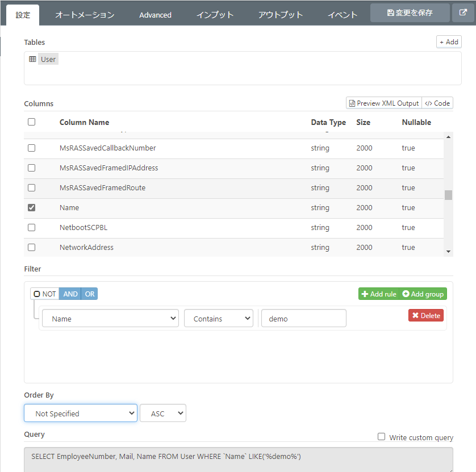Click the 変更を保存 save button

410,12
